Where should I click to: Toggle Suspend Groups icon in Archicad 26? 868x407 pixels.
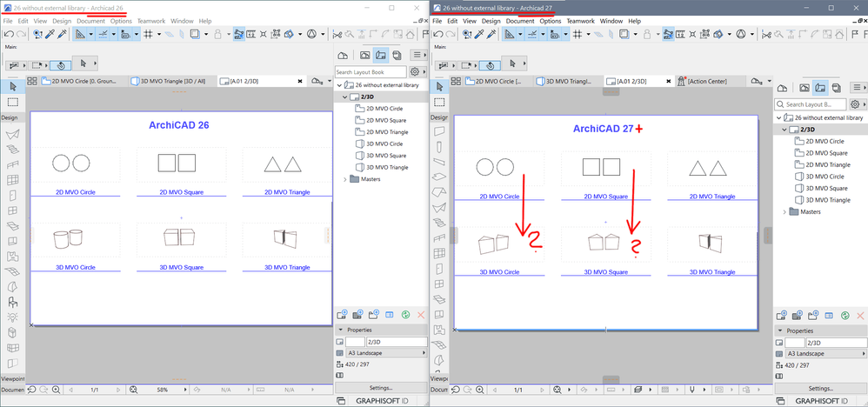pyautogui.click(x=239, y=34)
